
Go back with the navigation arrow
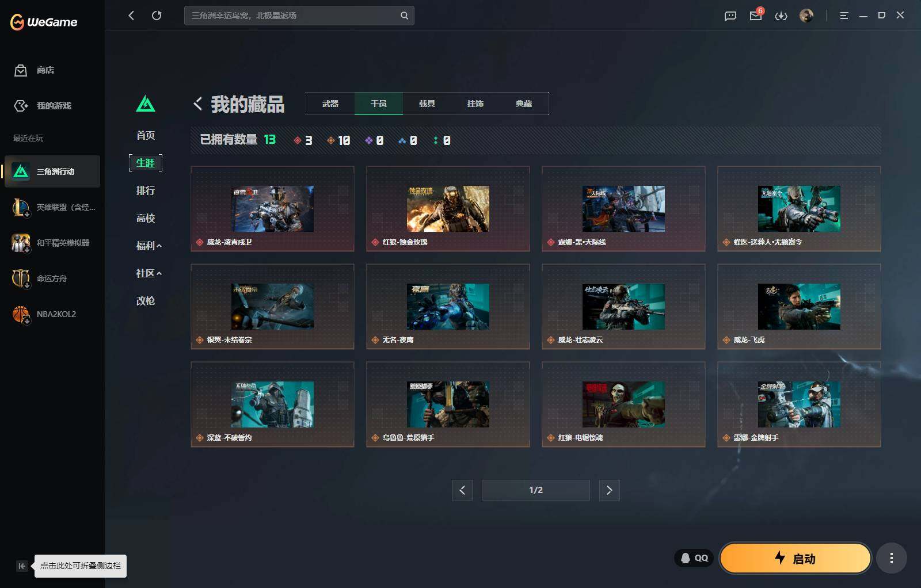(x=131, y=16)
